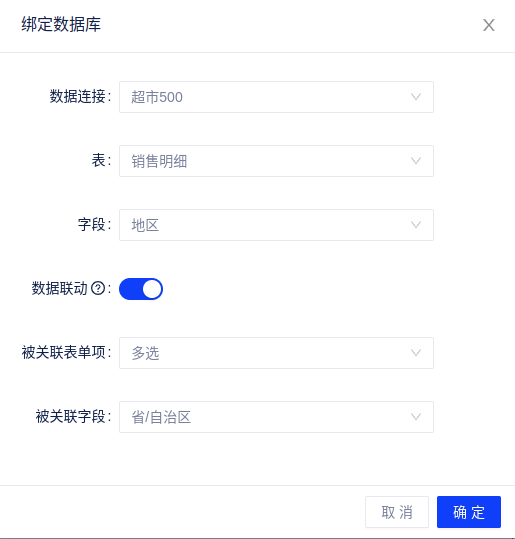The image size is (515, 539).
Task: Confirm with the blue 确定 button
Action: click(469, 512)
